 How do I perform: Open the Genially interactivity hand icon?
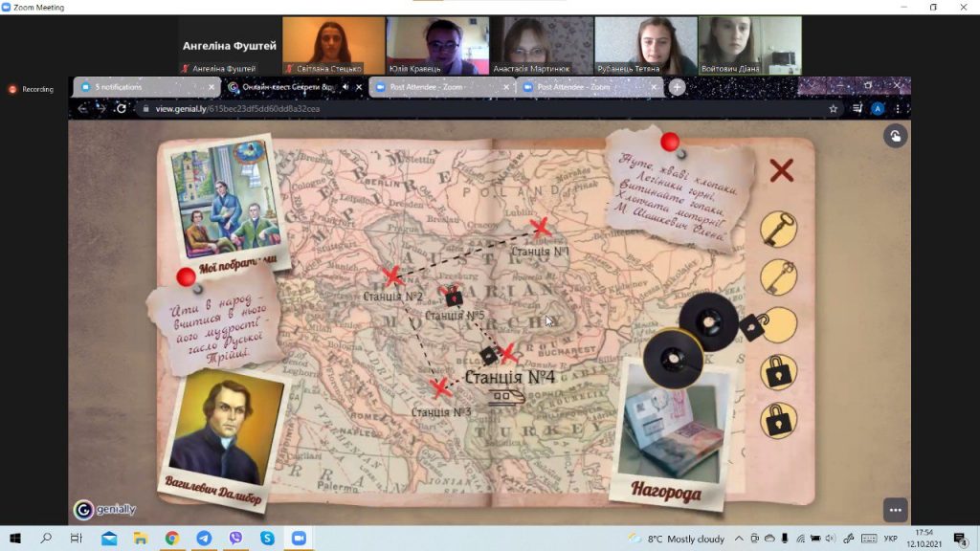pos(895,136)
